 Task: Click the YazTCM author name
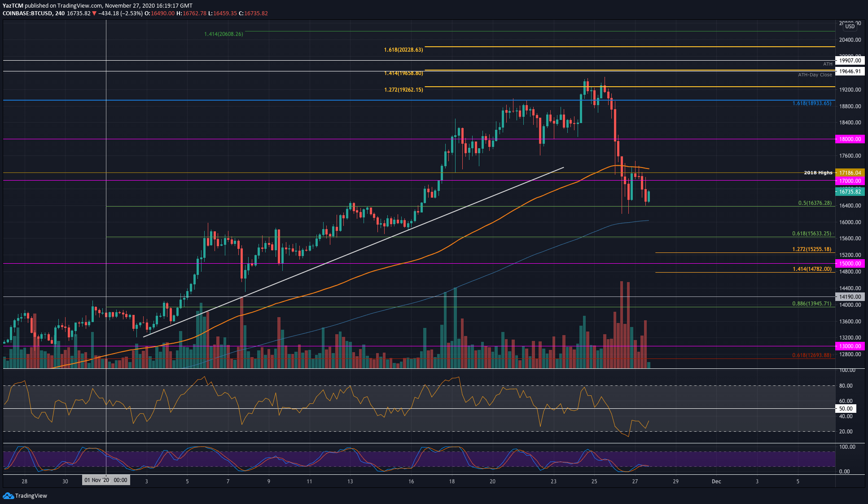coord(12,5)
